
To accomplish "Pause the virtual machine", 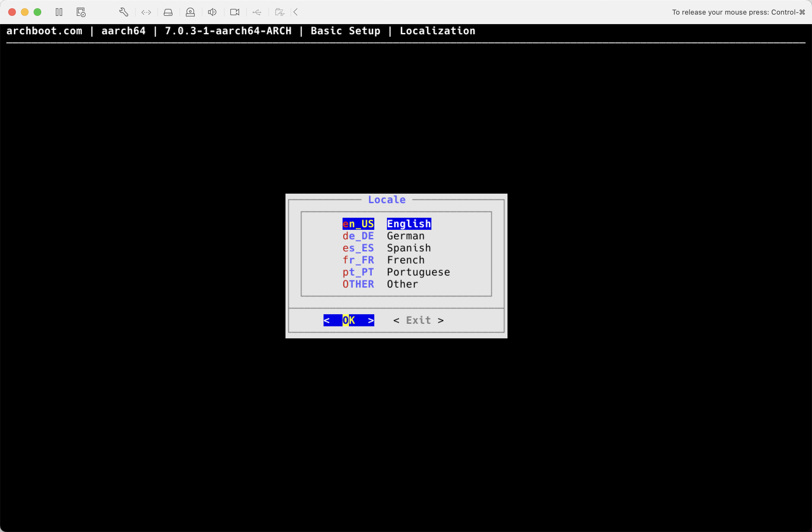I will [59, 12].
